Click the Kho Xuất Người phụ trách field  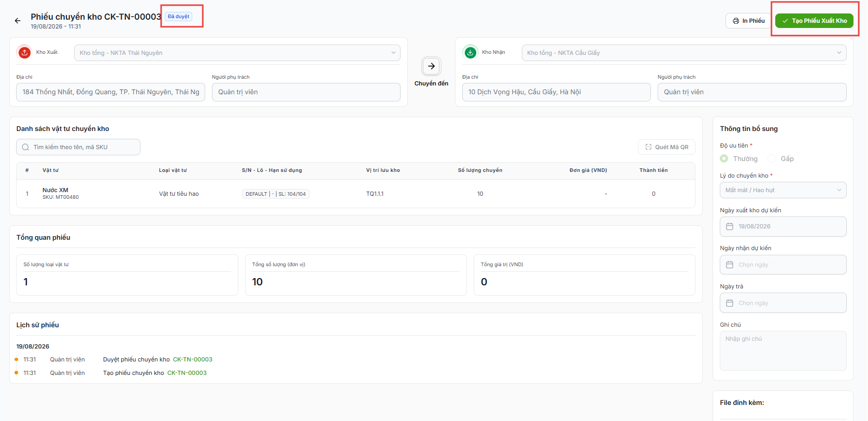pos(306,92)
